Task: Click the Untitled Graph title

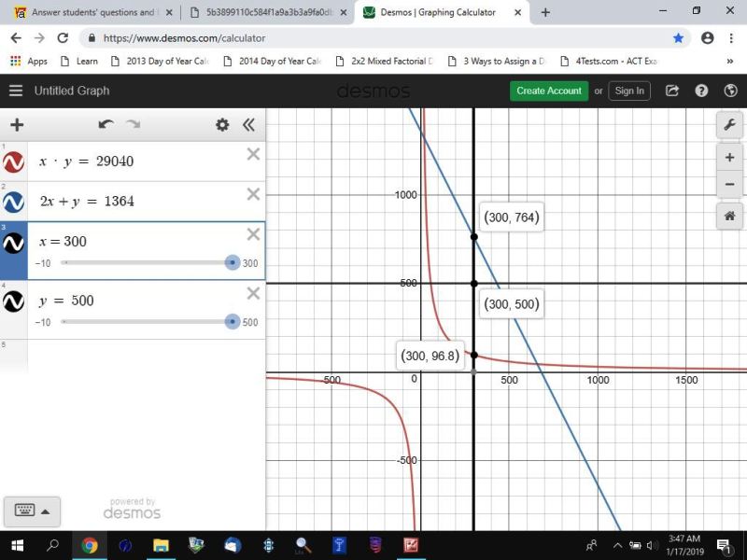Action: tap(72, 91)
